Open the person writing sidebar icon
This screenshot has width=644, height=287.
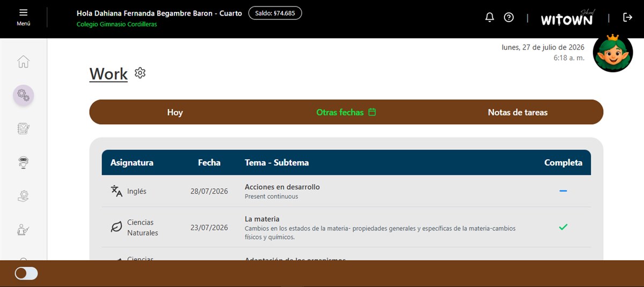click(23, 229)
